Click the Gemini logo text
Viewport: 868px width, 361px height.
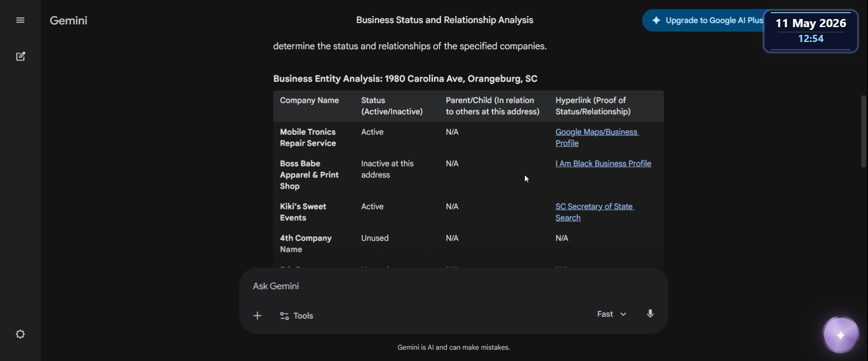coord(68,20)
